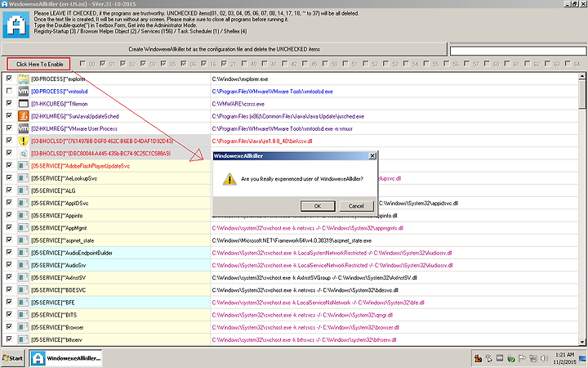Select the C:\VMWARE\csrss.exe path text
588x368 pixels.
pyautogui.click(x=238, y=104)
